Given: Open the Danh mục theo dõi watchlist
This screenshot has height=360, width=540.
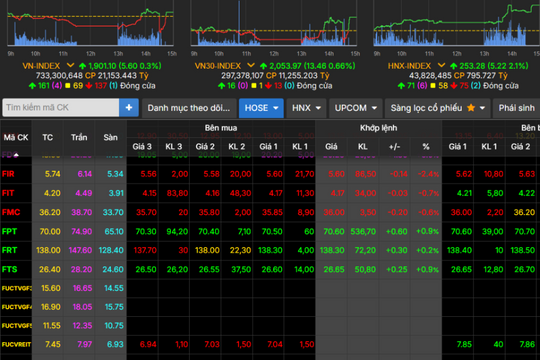Looking at the screenshot, I should click(x=189, y=108).
